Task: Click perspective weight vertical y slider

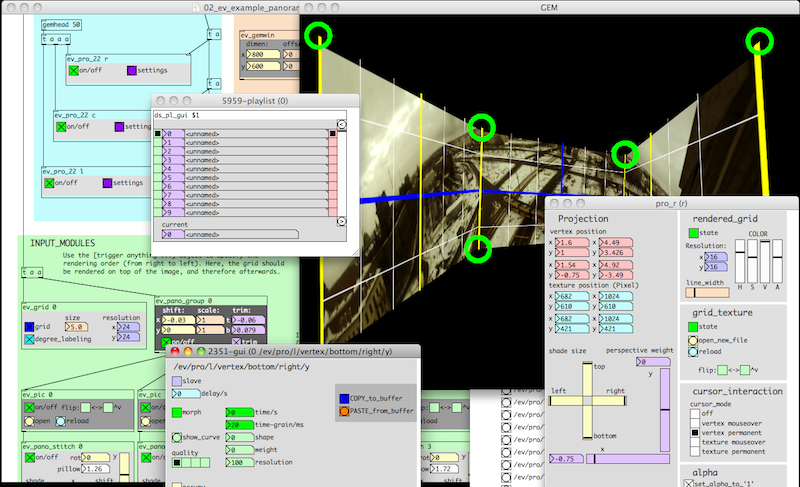Action: pos(665,410)
